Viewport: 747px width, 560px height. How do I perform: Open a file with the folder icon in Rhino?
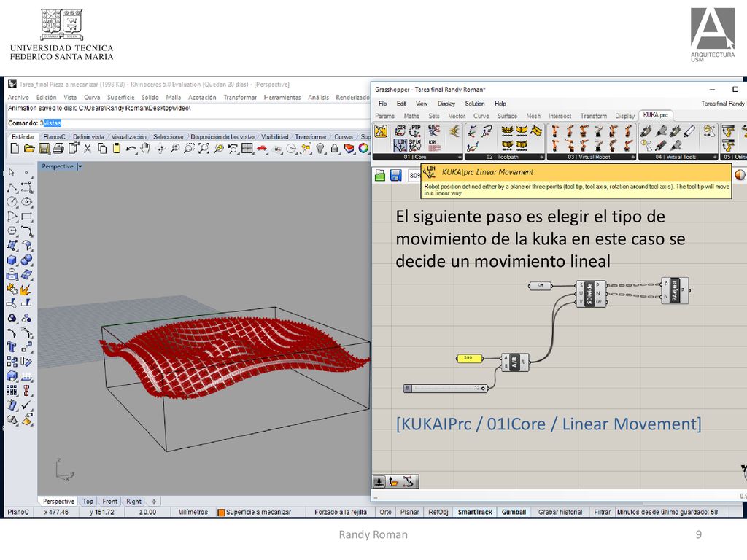(29, 149)
